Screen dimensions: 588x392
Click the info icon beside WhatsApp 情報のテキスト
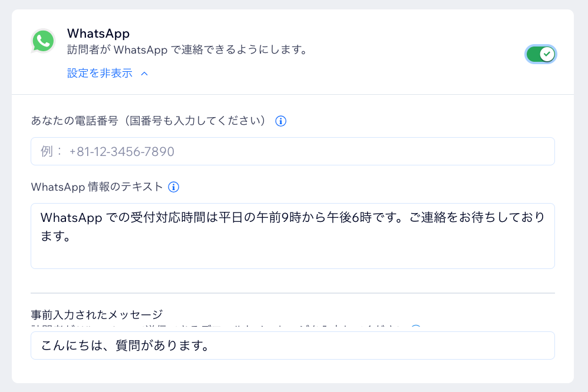(173, 187)
